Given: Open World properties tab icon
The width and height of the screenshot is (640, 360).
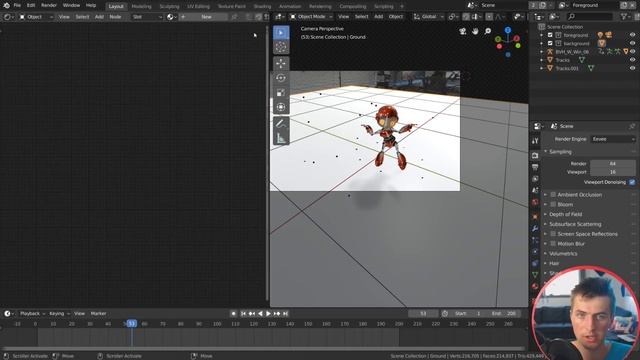Looking at the screenshot, I should click(x=535, y=202).
